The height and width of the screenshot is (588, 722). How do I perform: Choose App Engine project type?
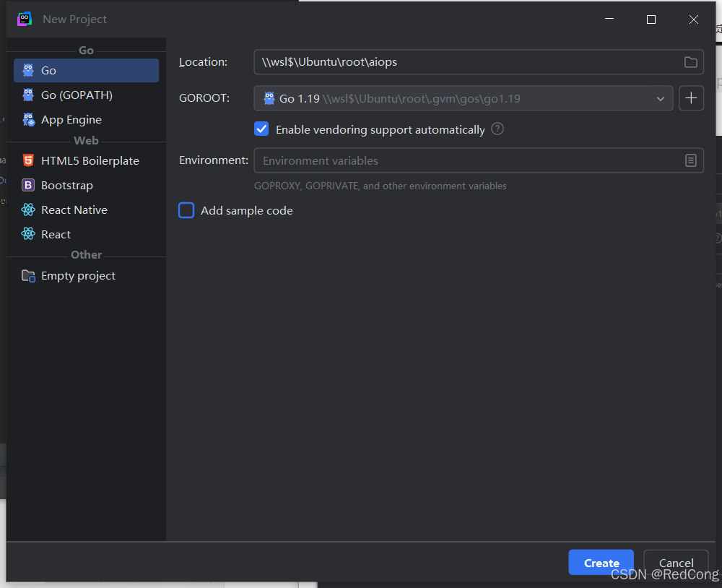pyautogui.click(x=86, y=120)
